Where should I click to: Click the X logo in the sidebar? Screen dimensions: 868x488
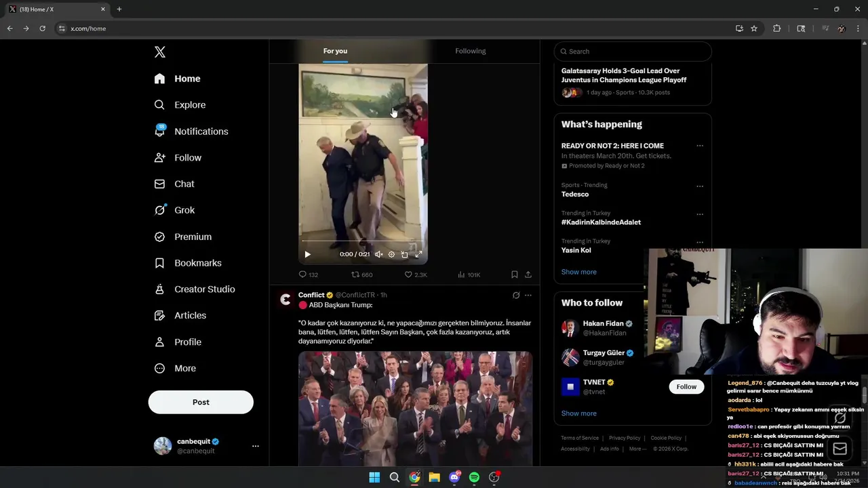click(160, 52)
